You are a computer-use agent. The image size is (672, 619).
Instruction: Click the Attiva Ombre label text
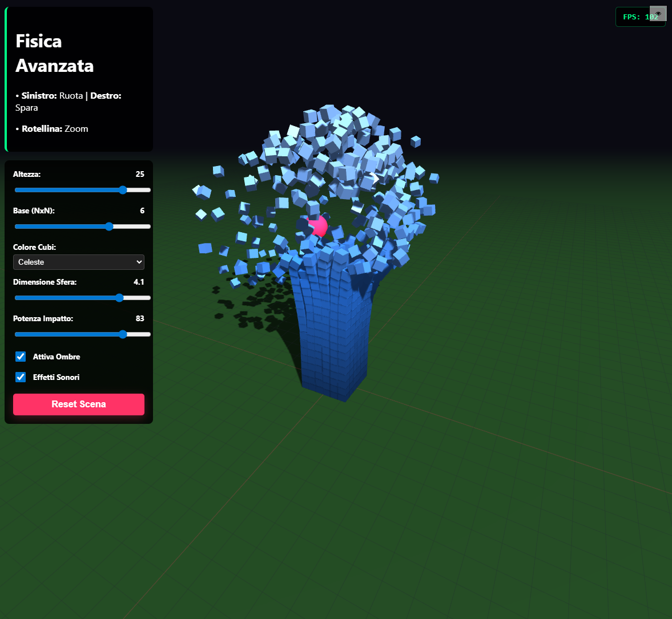point(57,357)
